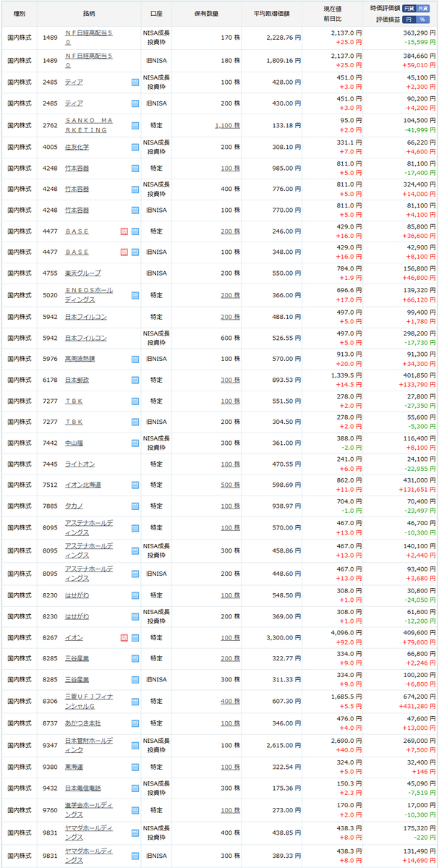Open the blue memo icon beside 中山福

coord(135,443)
